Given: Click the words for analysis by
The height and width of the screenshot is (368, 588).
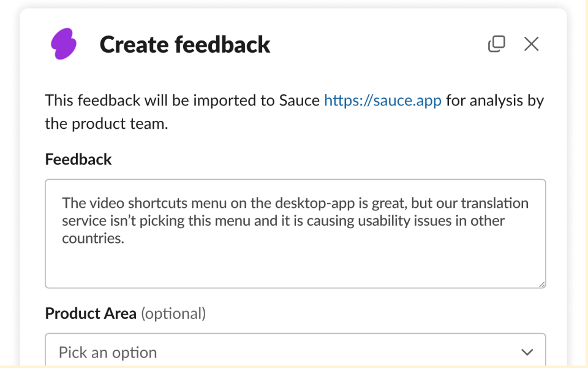Looking at the screenshot, I should click(494, 101).
